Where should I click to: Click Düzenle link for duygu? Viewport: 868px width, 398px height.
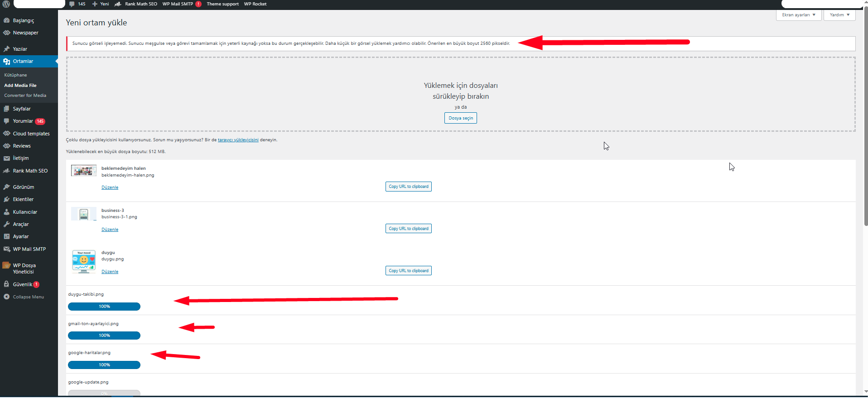click(x=110, y=272)
